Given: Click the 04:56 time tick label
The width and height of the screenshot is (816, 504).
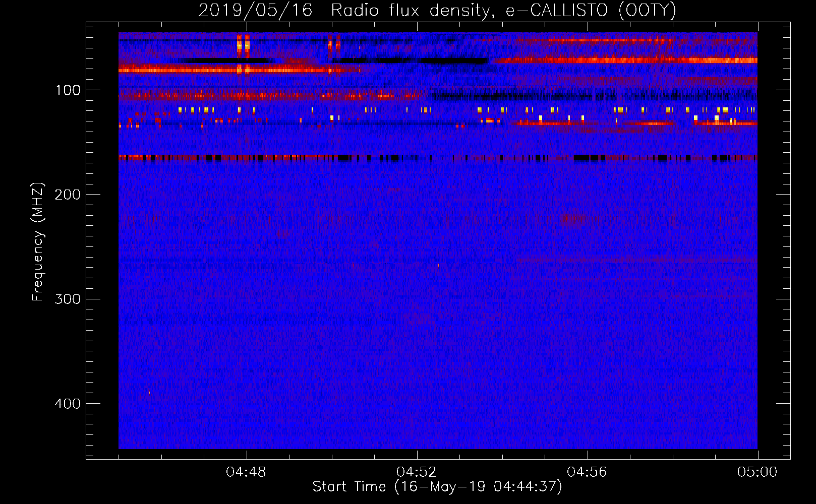Looking at the screenshot, I should (x=587, y=472).
